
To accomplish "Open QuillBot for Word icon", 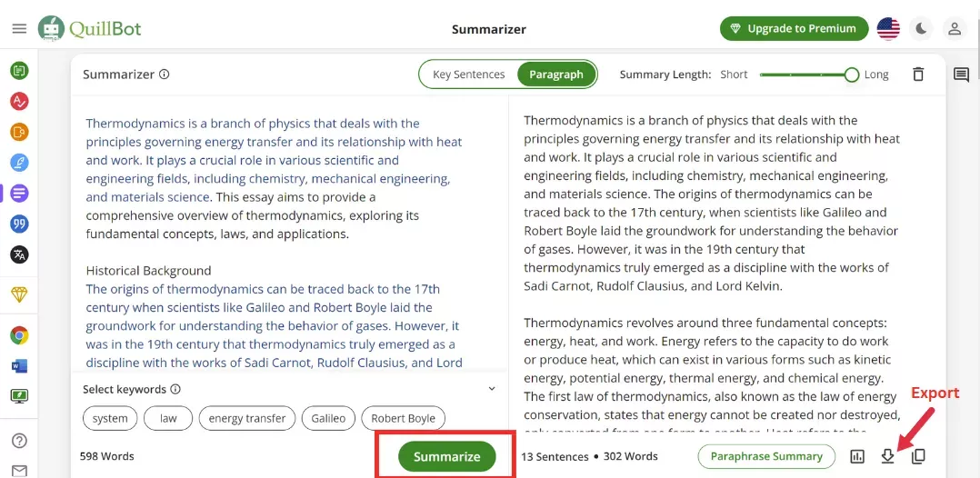I will pos(19,366).
